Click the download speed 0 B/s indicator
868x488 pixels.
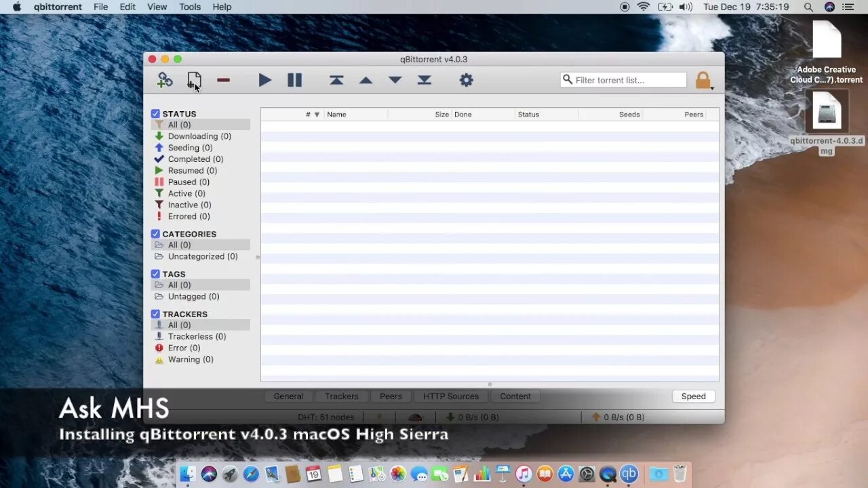click(x=473, y=417)
